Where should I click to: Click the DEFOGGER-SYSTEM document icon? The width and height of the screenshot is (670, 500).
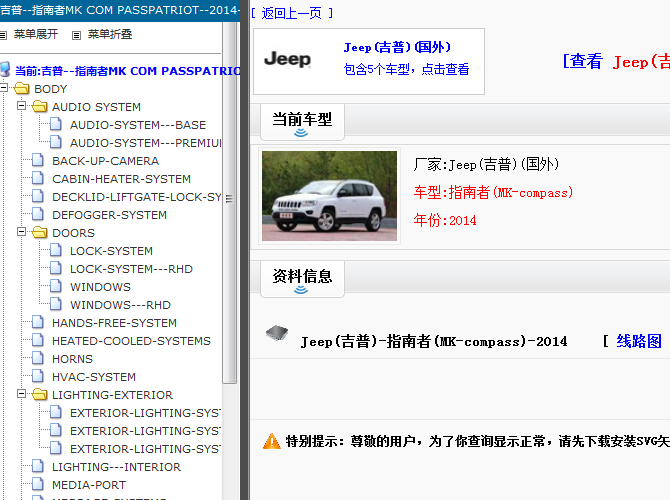coord(38,214)
